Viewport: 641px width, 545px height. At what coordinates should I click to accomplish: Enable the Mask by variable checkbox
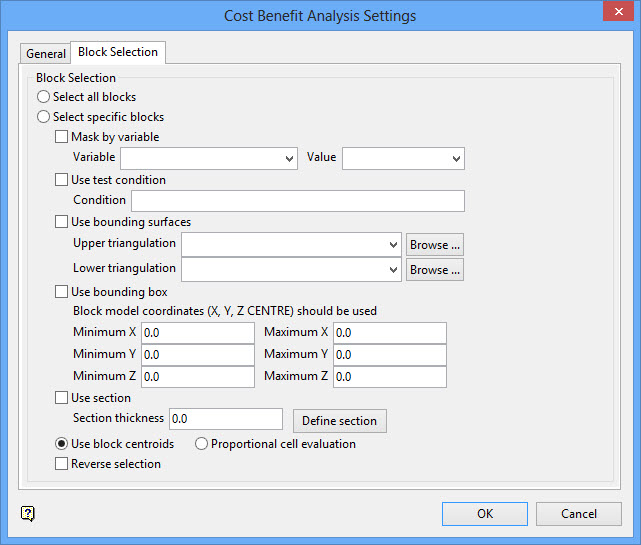[62, 137]
